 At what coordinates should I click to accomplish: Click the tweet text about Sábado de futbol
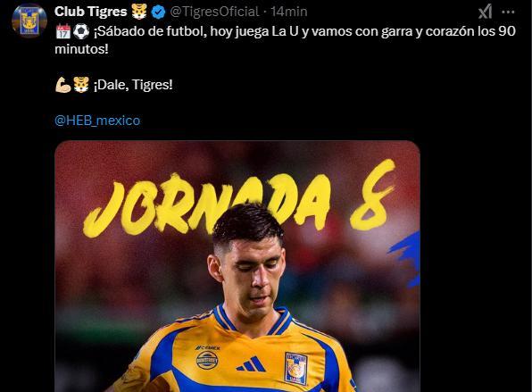(285, 40)
